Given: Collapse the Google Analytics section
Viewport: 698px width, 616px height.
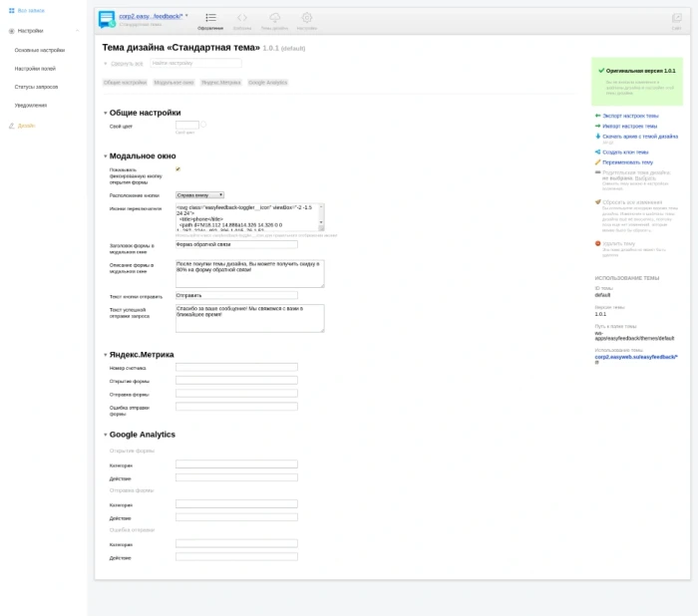Looking at the screenshot, I should coord(106,435).
